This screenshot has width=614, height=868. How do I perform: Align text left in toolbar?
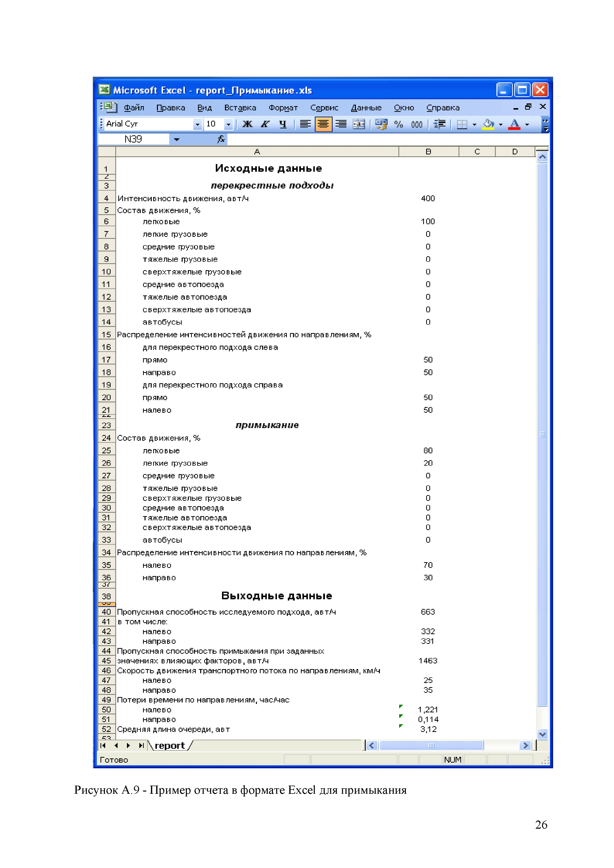pyautogui.click(x=305, y=124)
